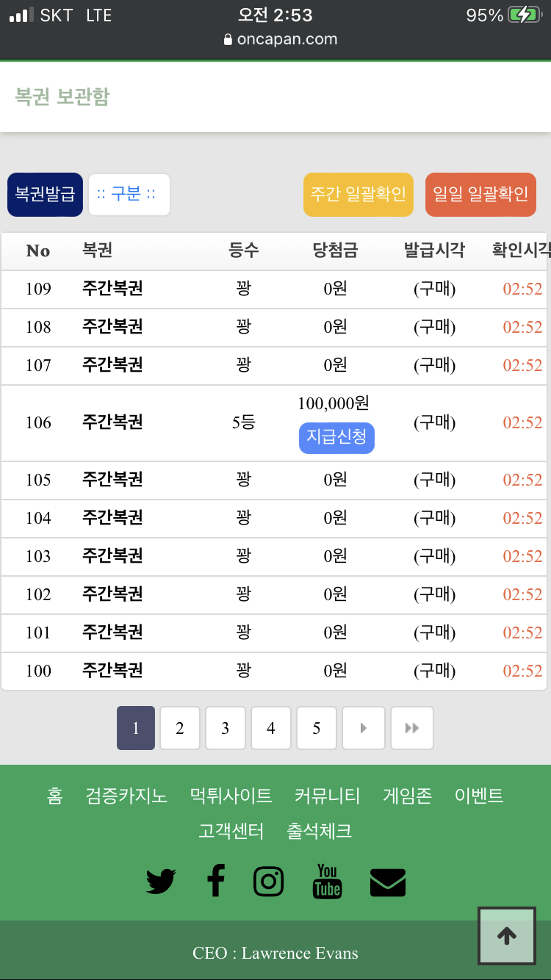Click the 복권발급 button

46,195
